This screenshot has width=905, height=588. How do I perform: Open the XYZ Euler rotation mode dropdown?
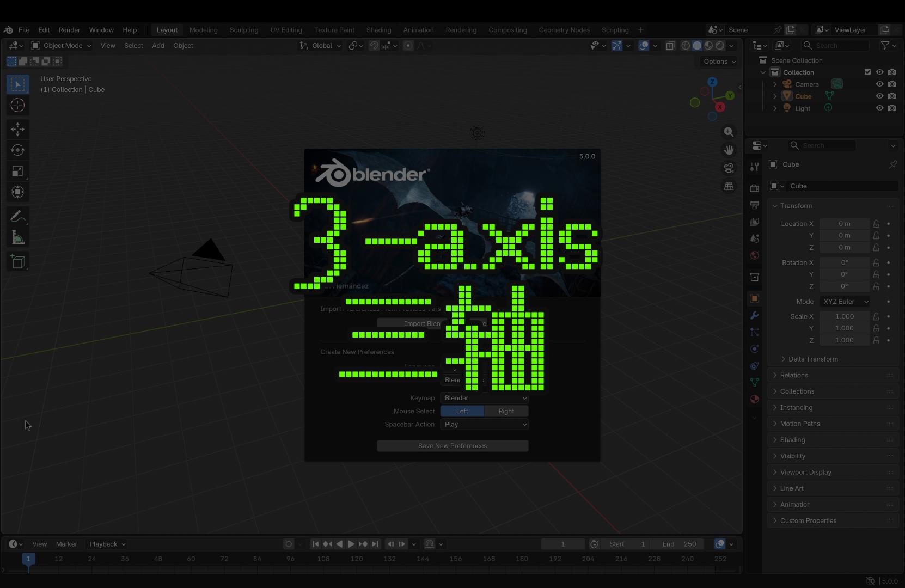click(x=845, y=302)
